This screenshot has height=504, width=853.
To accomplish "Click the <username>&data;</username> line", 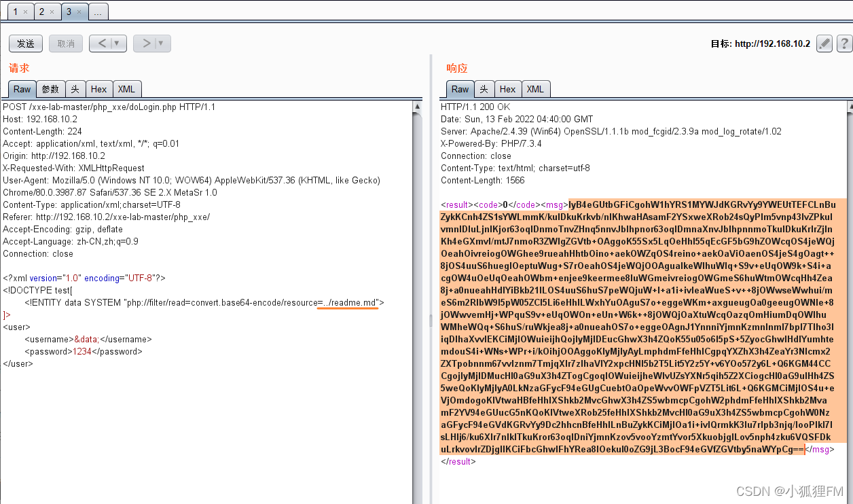I will [88, 340].
